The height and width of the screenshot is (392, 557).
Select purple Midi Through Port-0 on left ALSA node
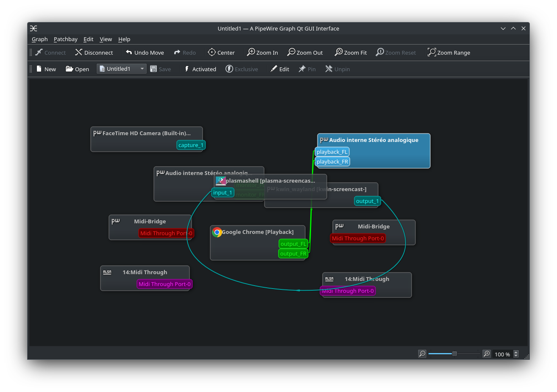point(164,284)
